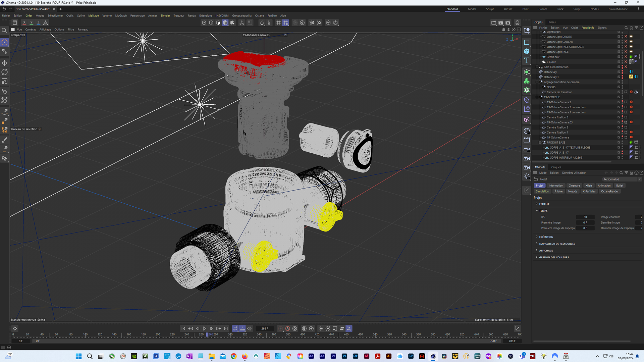Toggle X axis lock
Image resolution: width=644 pixels, height=362 pixels.
tap(24, 23)
